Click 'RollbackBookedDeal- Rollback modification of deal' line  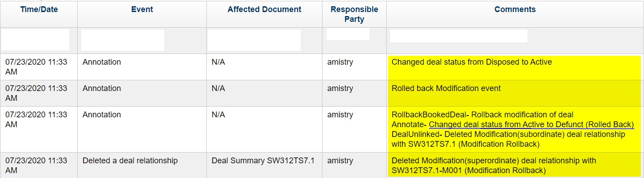pyautogui.click(x=482, y=115)
